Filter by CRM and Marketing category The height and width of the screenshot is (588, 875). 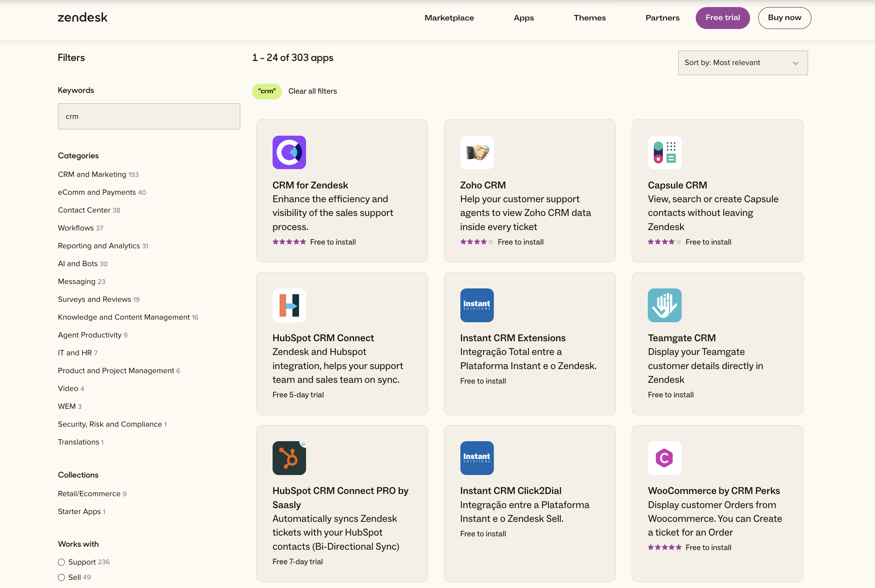[98, 174]
